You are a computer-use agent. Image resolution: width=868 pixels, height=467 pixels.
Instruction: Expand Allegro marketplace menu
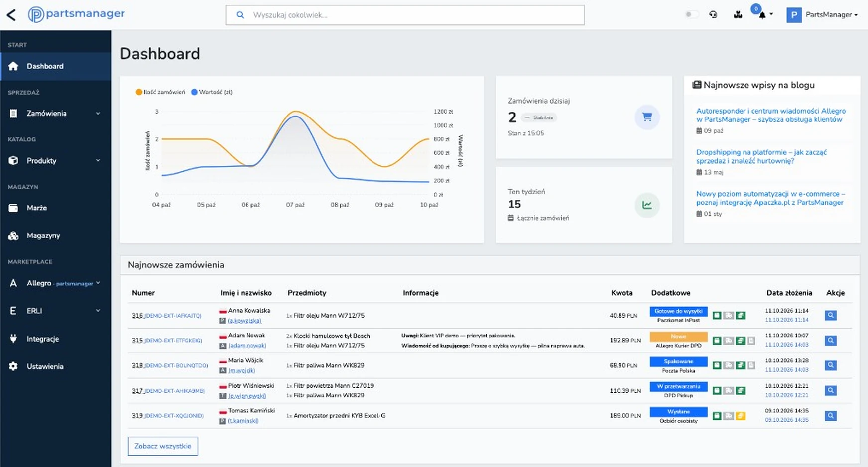tap(55, 283)
